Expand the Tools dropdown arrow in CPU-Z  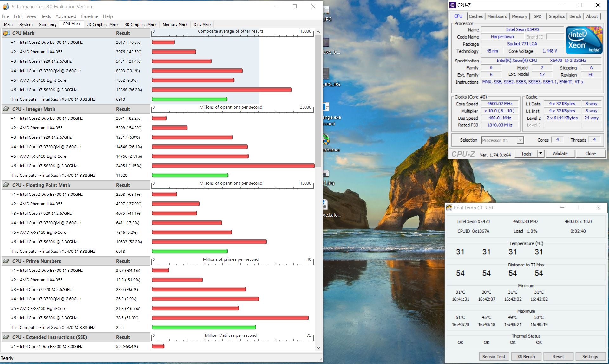[541, 154]
